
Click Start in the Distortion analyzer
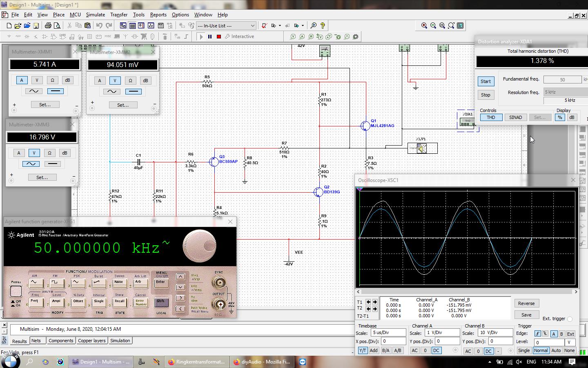[x=486, y=81]
